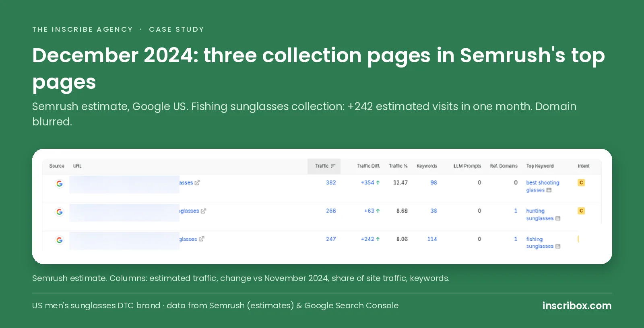Open the URL ending in 'asses' in the 382-traffic row
This screenshot has height=328, width=644.
tap(186, 182)
